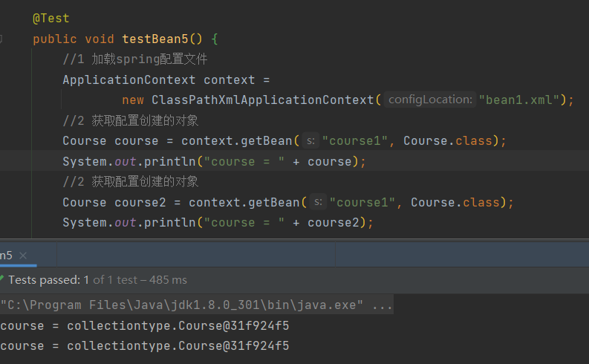Image resolution: width=589 pixels, height=364 pixels.
Task: Click the @Test annotation
Action: point(51,18)
